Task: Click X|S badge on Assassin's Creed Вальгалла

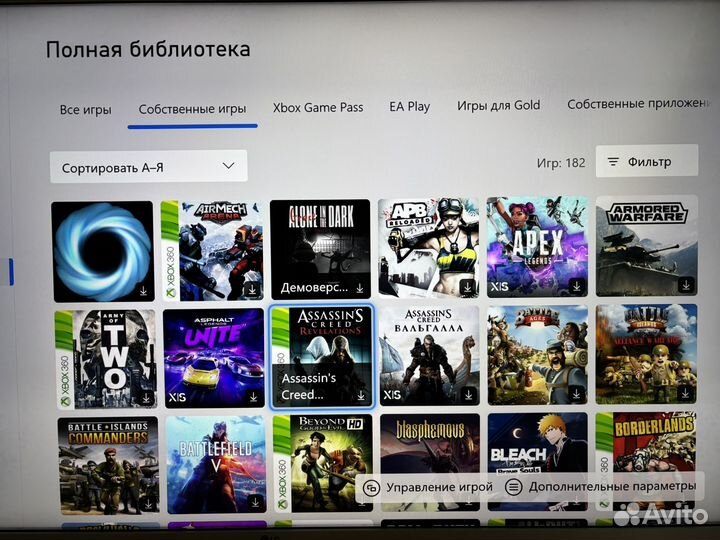Action: (392, 395)
